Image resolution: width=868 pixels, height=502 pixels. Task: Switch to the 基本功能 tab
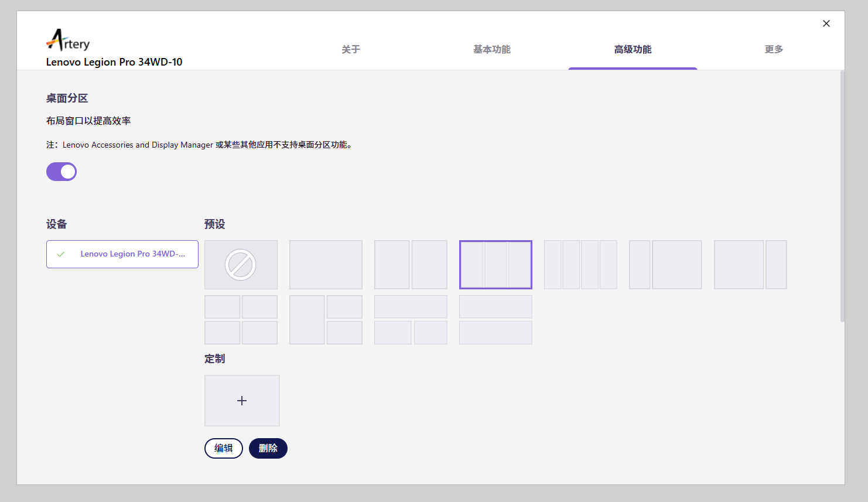(x=492, y=49)
